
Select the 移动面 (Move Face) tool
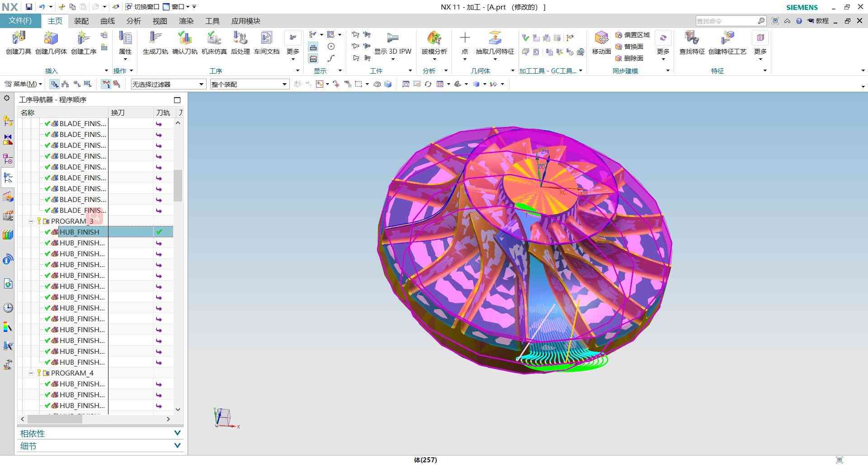click(601, 38)
